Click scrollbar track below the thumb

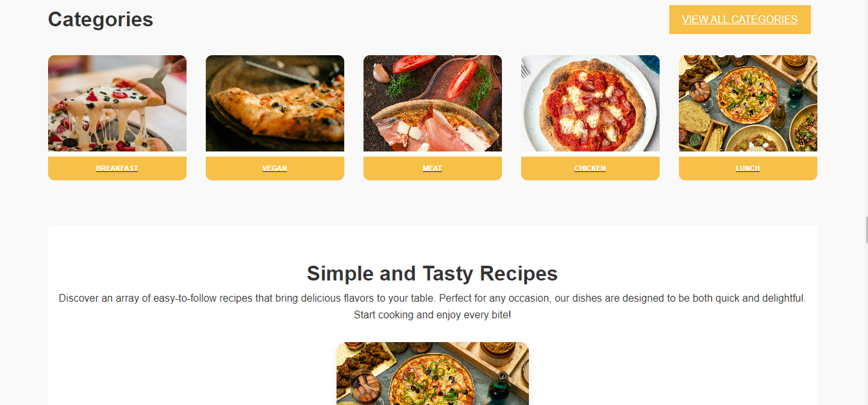[x=866, y=324]
